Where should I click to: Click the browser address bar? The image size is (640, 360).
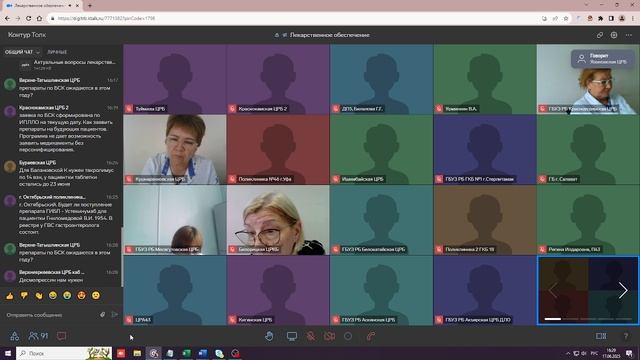(x=294, y=18)
